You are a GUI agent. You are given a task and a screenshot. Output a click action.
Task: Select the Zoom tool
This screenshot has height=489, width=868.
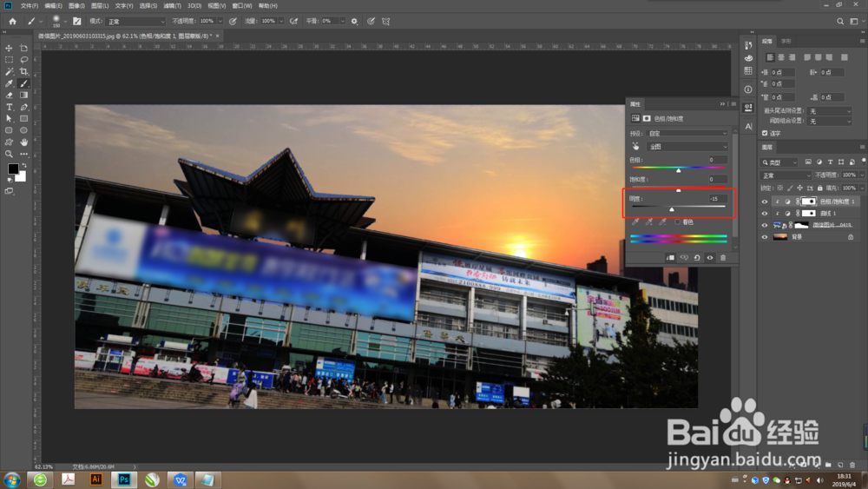(x=9, y=154)
